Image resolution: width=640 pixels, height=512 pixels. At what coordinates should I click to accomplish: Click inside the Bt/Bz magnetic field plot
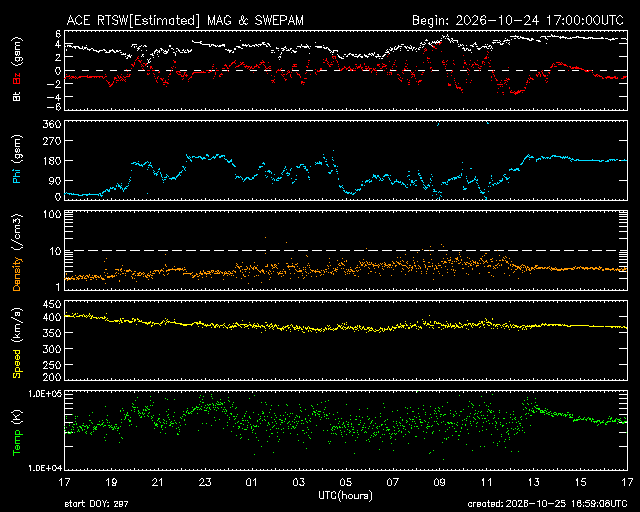pyautogui.click(x=346, y=70)
